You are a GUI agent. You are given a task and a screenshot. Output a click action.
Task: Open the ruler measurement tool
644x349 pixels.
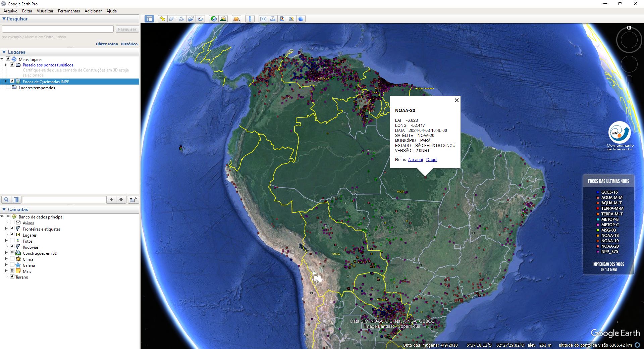click(250, 19)
